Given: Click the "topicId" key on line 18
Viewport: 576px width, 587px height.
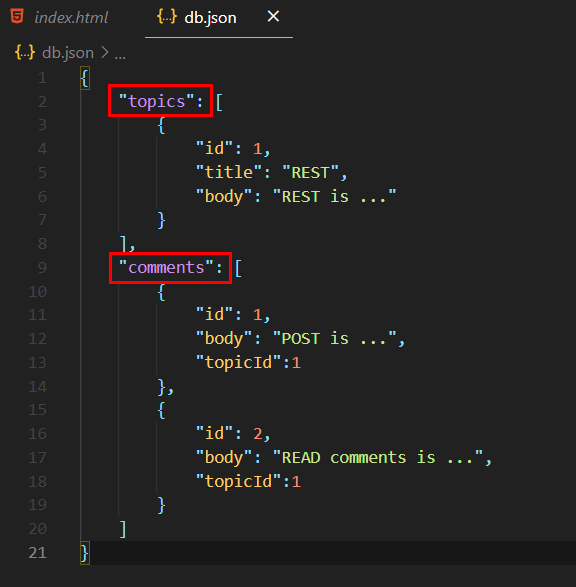Looking at the screenshot, I should click(x=238, y=481).
